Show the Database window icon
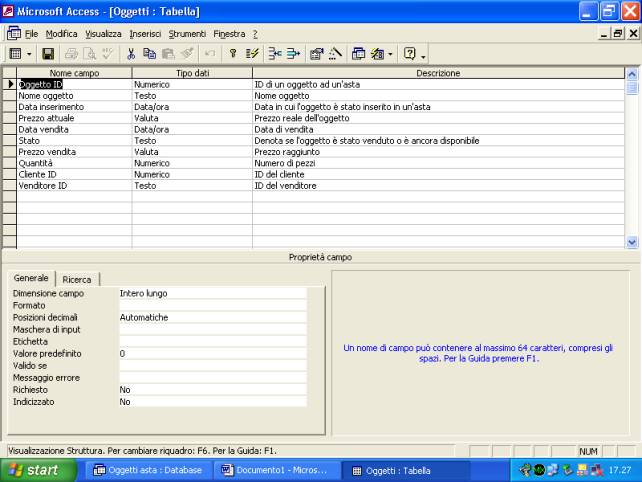642x482 pixels. (358, 54)
